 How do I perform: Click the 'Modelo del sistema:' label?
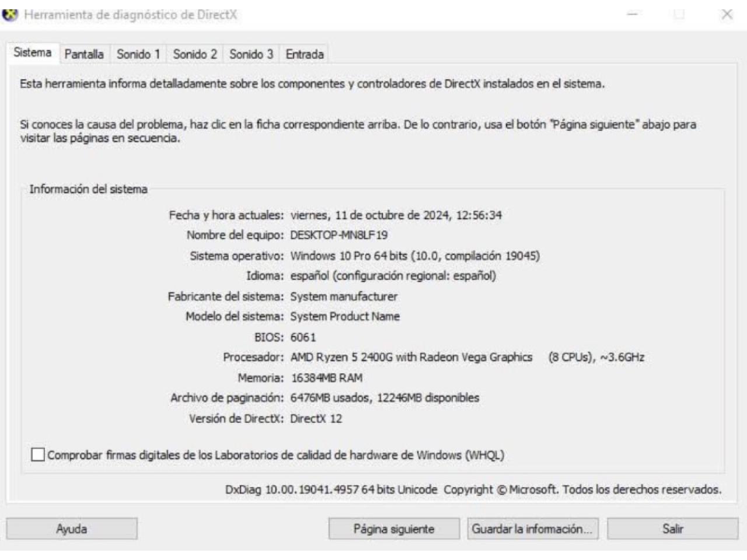pos(235,316)
